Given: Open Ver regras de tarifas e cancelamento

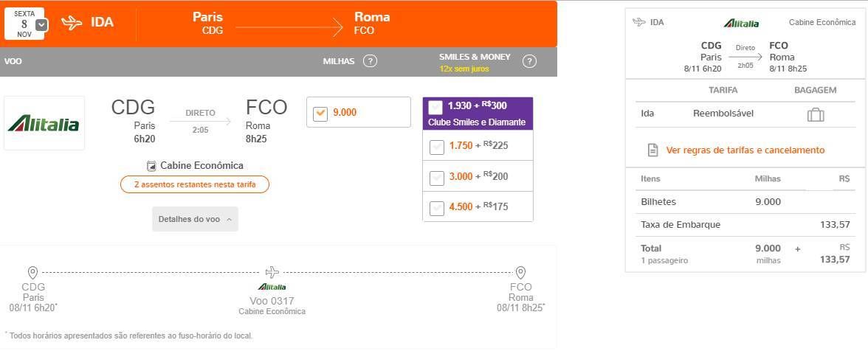Looking at the screenshot, I should pyautogui.click(x=745, y=150).
